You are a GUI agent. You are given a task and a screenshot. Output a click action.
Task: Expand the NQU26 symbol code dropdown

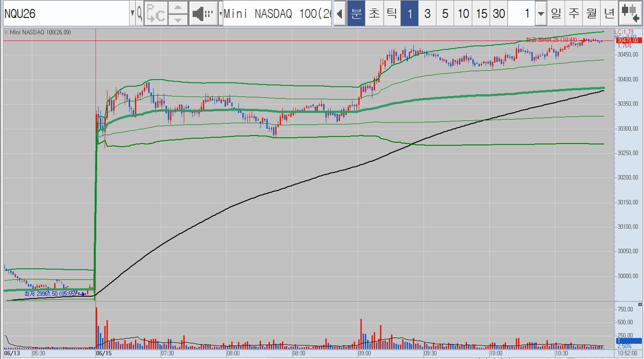click(132, 13)
